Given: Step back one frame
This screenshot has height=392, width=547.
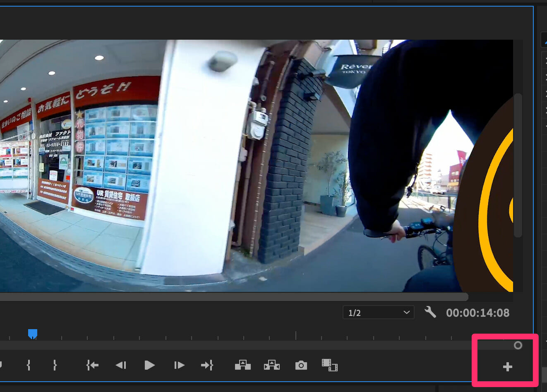Looking at the screenshot, I should tap(121, 365).
